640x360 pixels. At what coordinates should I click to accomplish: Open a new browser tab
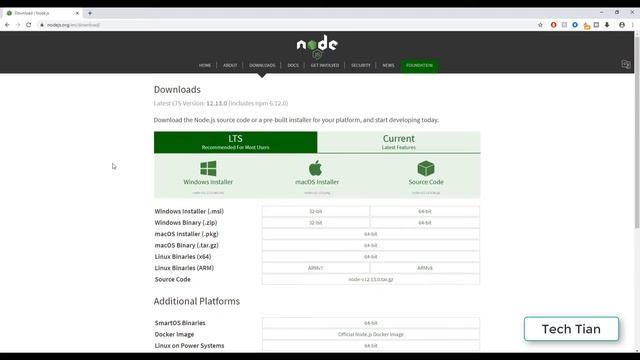pos(90,13)
